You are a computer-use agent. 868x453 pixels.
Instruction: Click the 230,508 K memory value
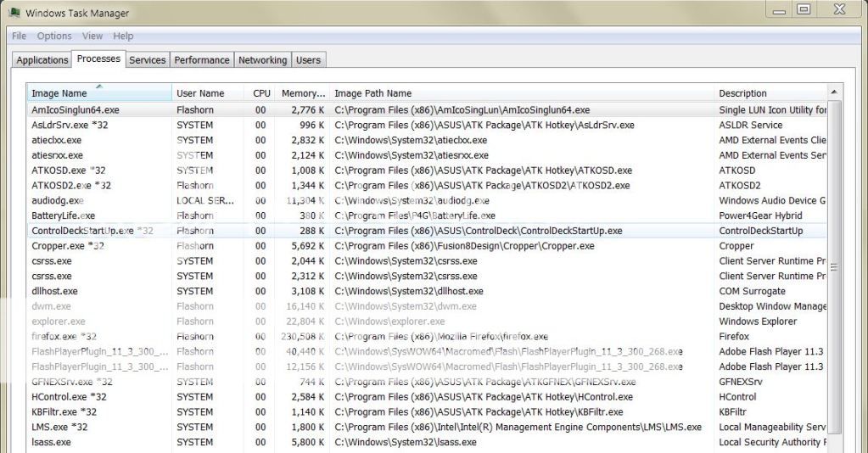(303, 336)
